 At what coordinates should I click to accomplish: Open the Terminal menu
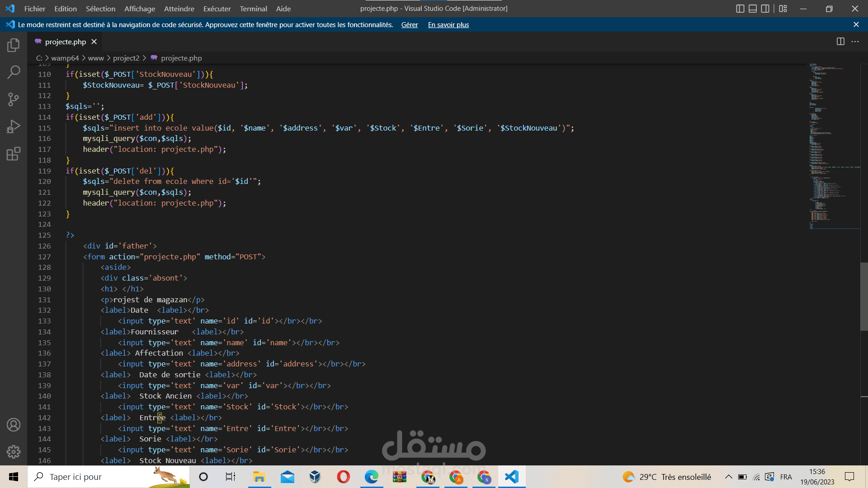tap(253, 9)
